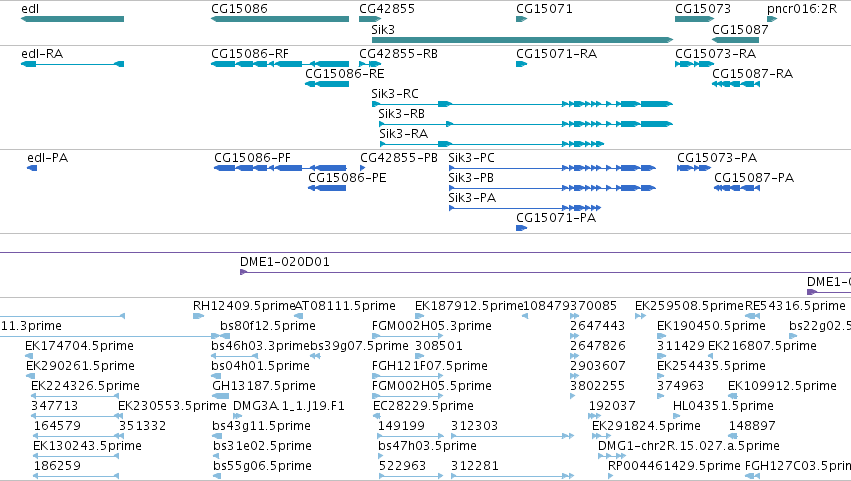Image resolution: width=851 pixels, height=481 pixels.
Task: Click the EK291824.5prime EST label
Action: click(x=646, y=426)
